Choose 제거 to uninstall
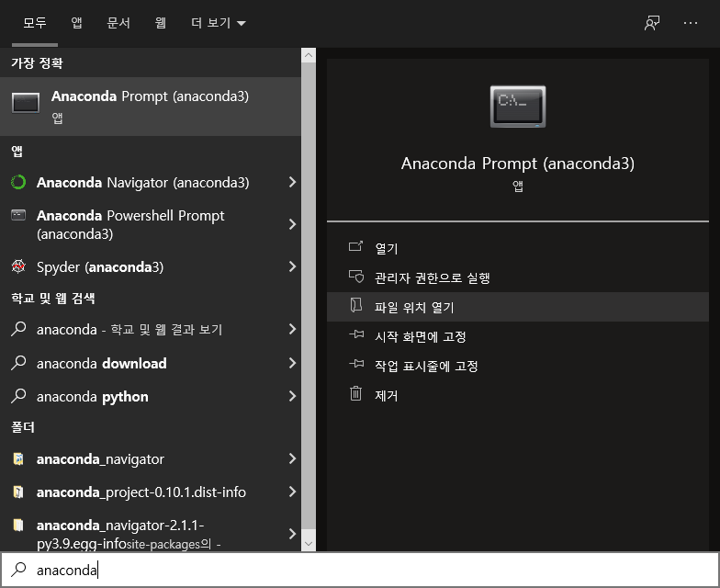 click(x=518, y=395)
